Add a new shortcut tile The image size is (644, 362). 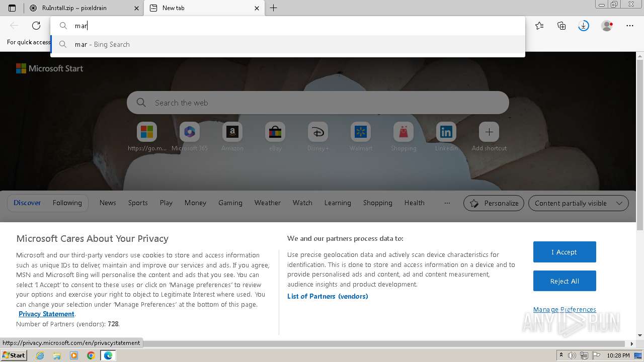tap(489, 136)
